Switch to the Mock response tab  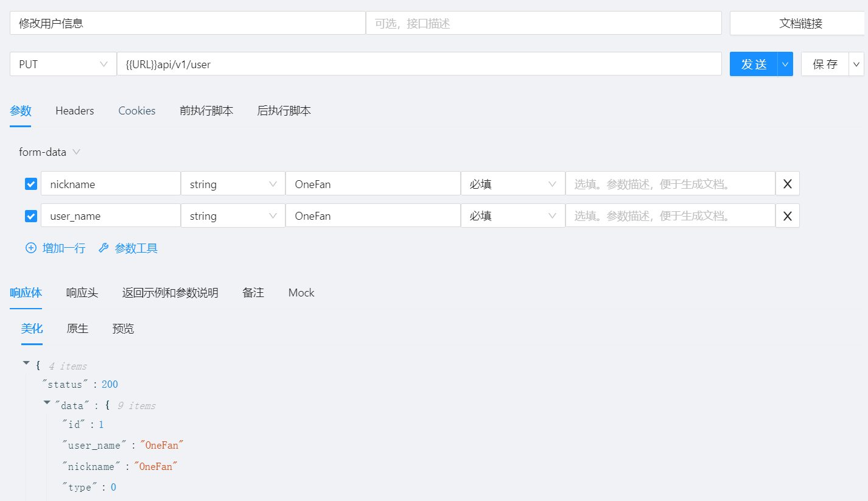301,293
